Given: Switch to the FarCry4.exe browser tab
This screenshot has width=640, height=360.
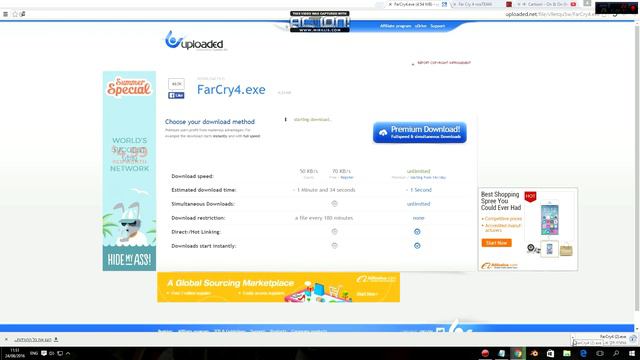Looking at the screenshot, I should (415, 4).
